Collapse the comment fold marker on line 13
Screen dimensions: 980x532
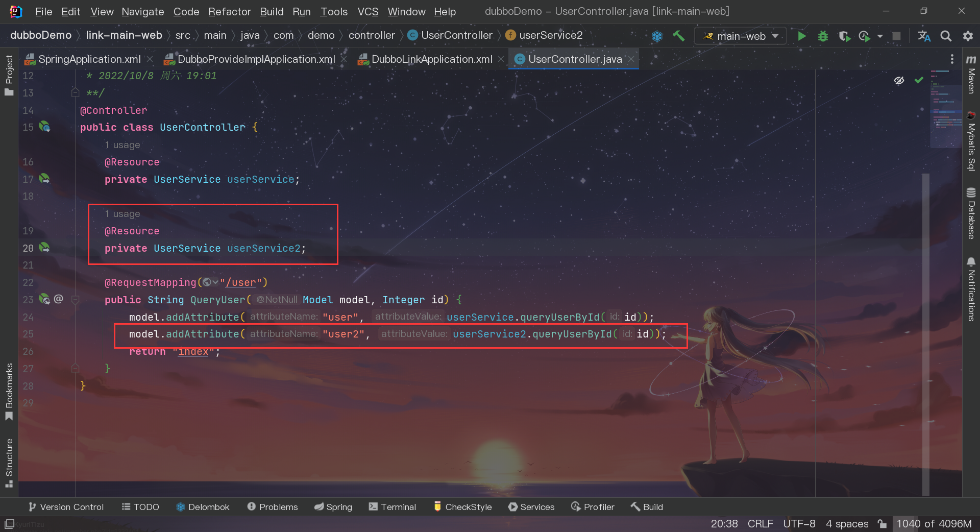coord(75,92)
